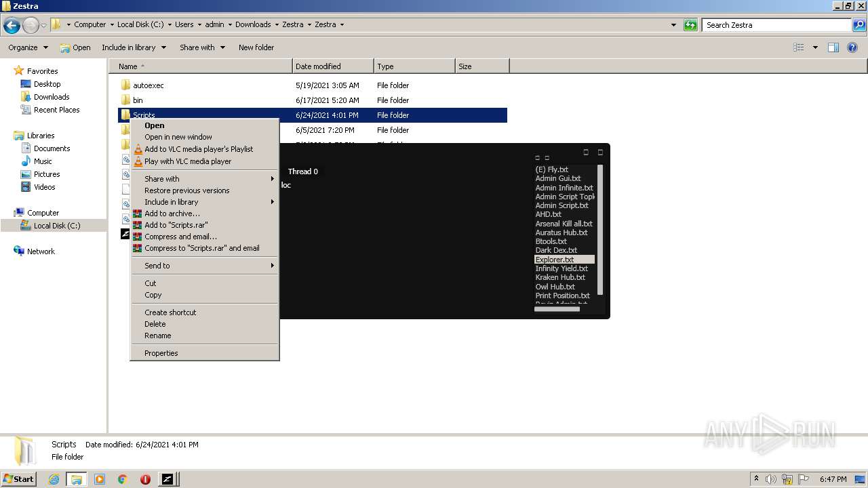
Task: Select Infinity Yield.txt in Zestra script list
Action: pyautogui.click(x=561, y=268)
